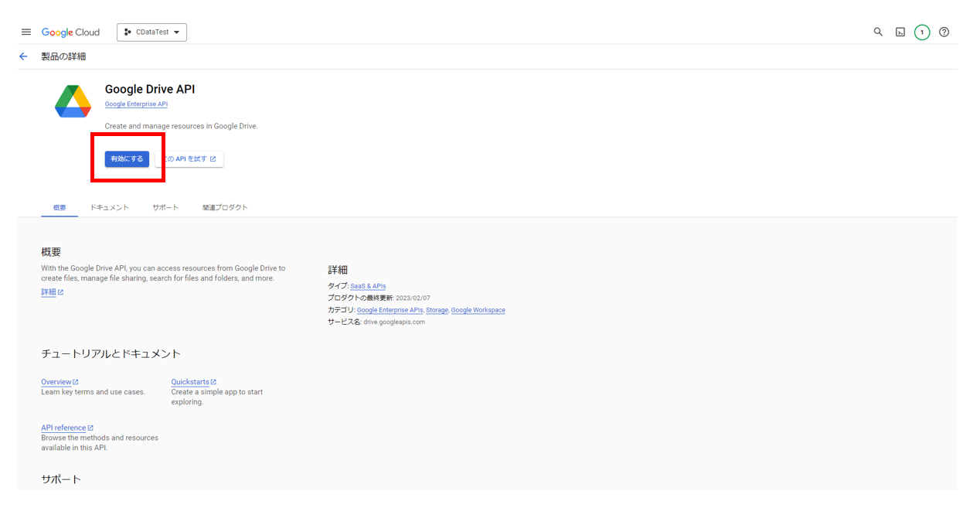The width and height of the screenshot is (980, 518).
Task: Click the この API を試す button
Action: pyautogui.click(x=190, y=158)
